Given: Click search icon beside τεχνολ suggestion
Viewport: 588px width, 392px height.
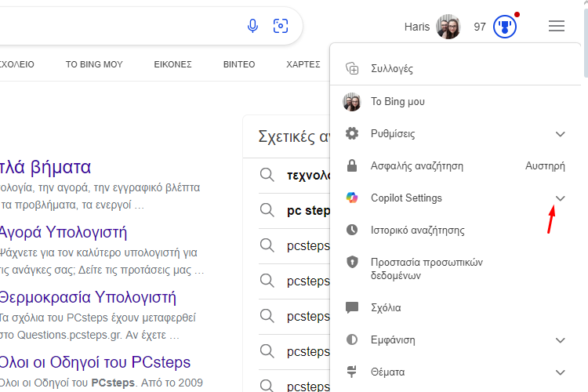Looking at the screenshot, I should point(267,175).
